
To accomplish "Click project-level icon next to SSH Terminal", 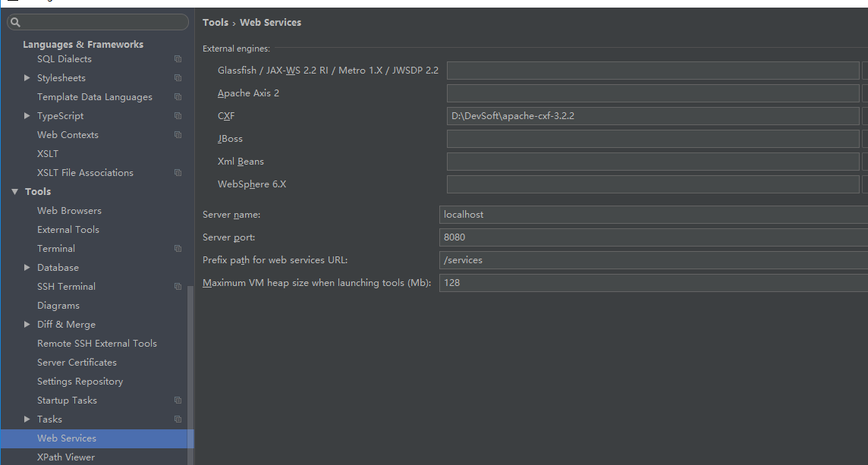I will pos(178,286).
